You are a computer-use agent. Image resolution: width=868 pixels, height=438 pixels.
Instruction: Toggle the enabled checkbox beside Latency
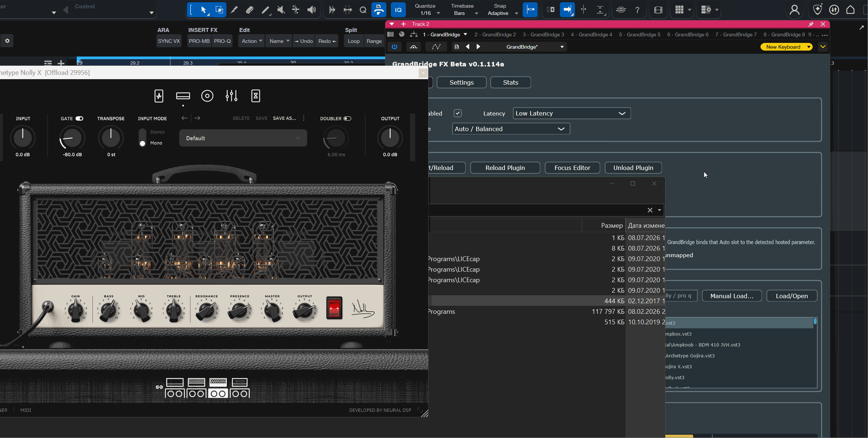[x=458, y=113]
